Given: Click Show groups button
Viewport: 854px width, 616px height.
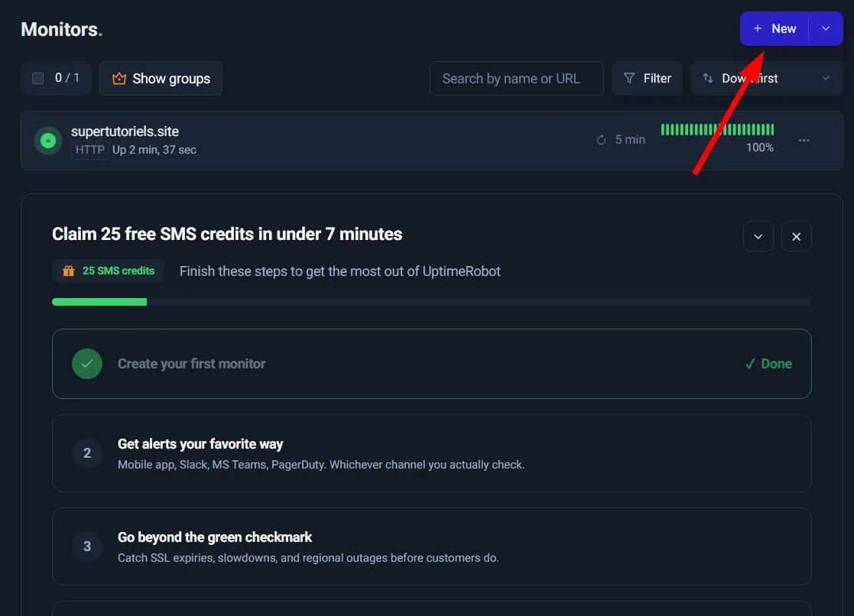Looking at the screenshot, I should coord(161,79).
